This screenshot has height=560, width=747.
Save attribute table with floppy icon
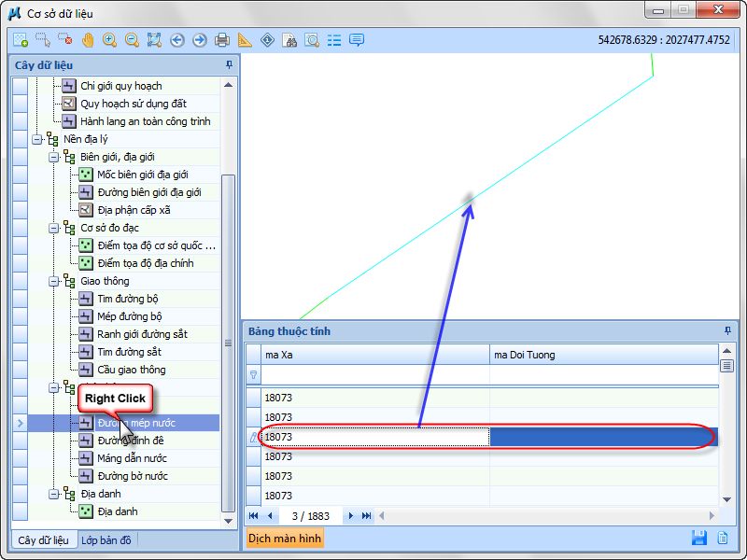698,538
